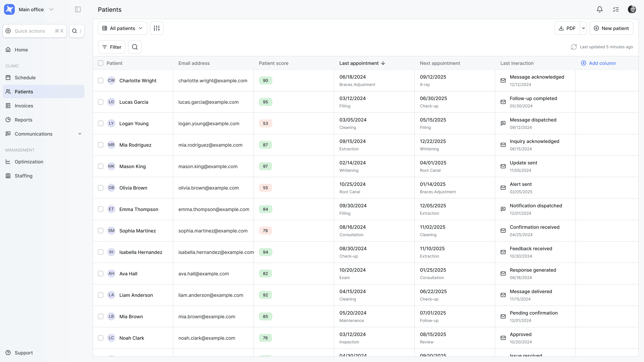Click the New patient button

coord(611,28)
